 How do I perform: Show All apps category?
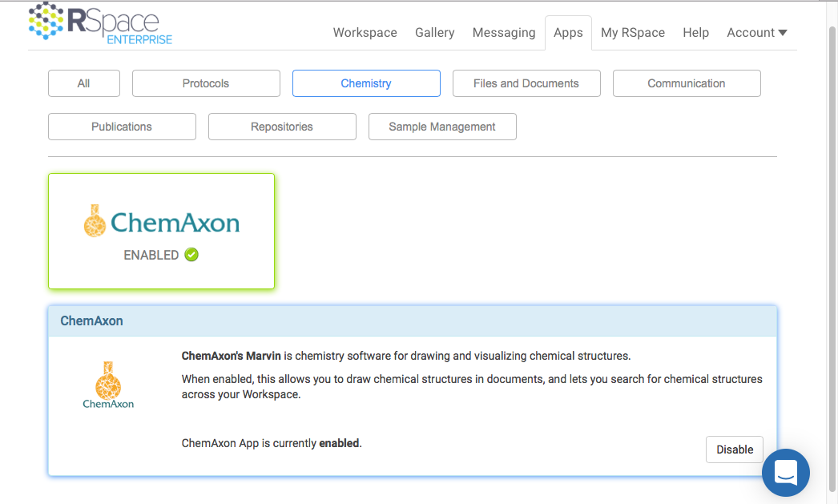pyautogui.click(x=84, y=83)
